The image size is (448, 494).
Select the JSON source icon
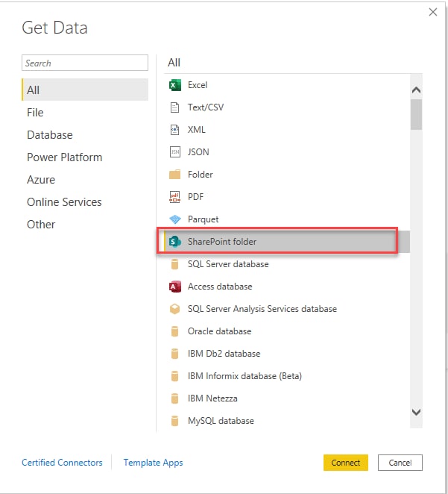click(175, 152)
